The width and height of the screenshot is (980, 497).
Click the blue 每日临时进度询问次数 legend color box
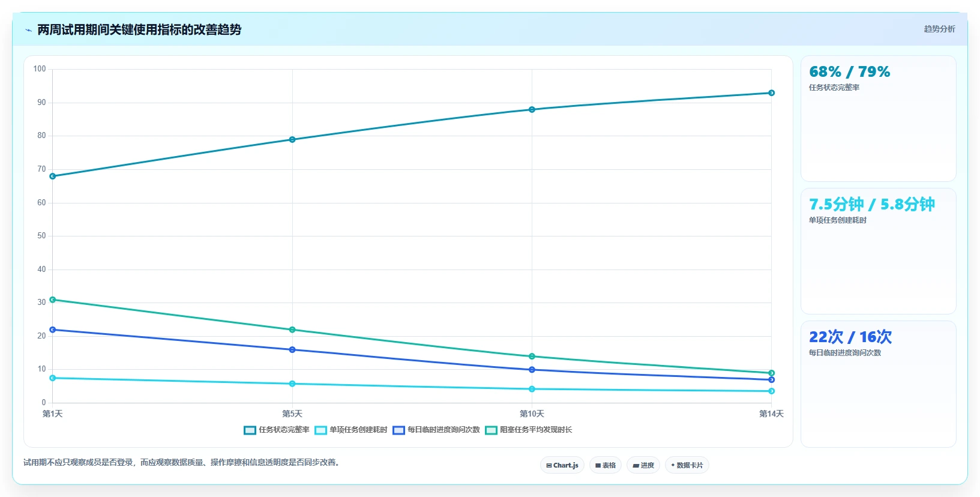pyautogui.click(x=398, y=430)
